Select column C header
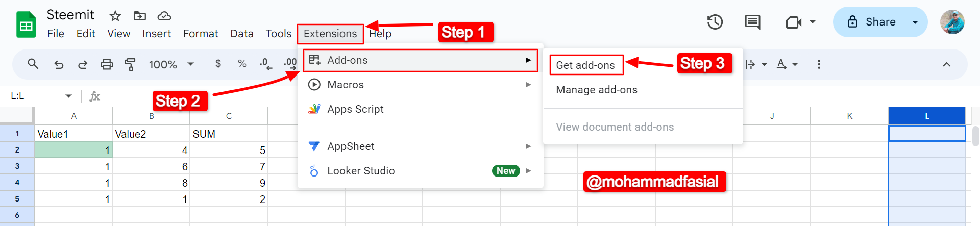The image size is (980, 226). [229, 116]
